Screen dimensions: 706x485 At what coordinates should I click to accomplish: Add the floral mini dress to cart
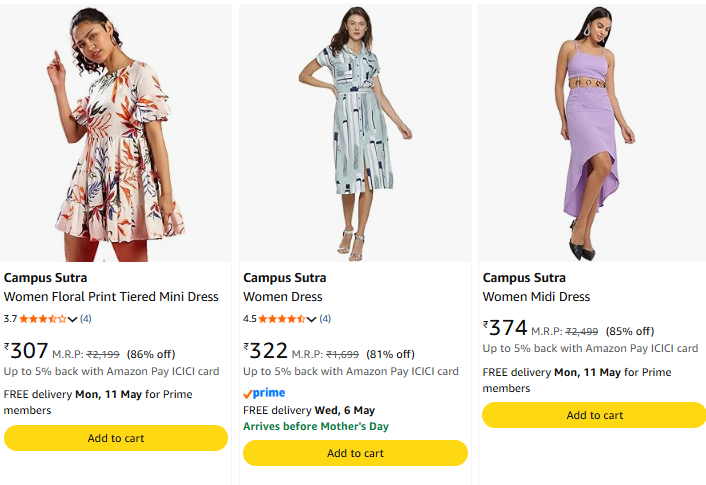tap(116, 438)
